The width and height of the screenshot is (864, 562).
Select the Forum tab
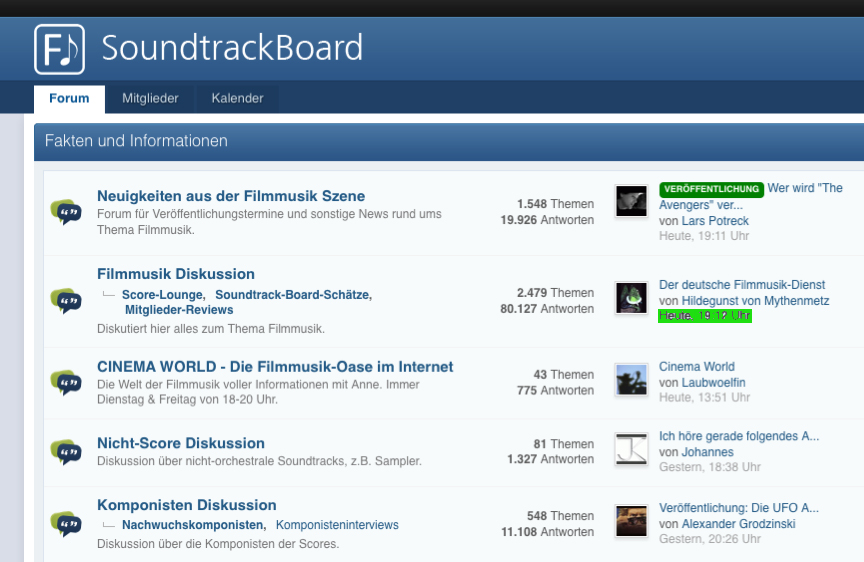(x=69, y=98)
